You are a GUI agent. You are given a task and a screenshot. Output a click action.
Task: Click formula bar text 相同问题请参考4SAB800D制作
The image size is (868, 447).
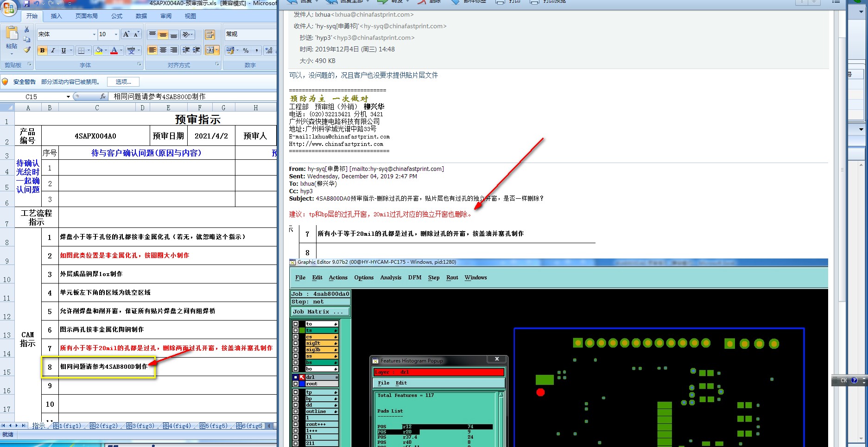160,96
